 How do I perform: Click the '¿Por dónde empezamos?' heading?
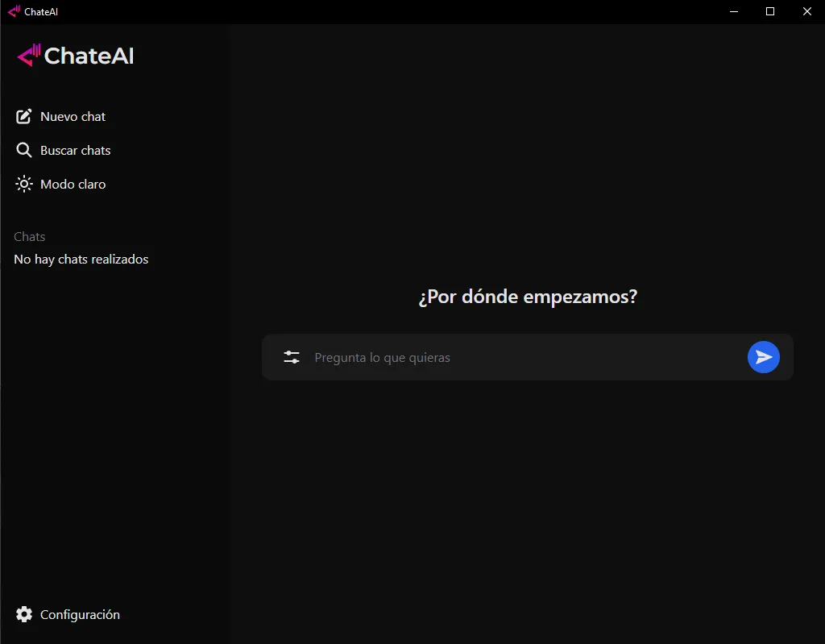pos(528,297)
